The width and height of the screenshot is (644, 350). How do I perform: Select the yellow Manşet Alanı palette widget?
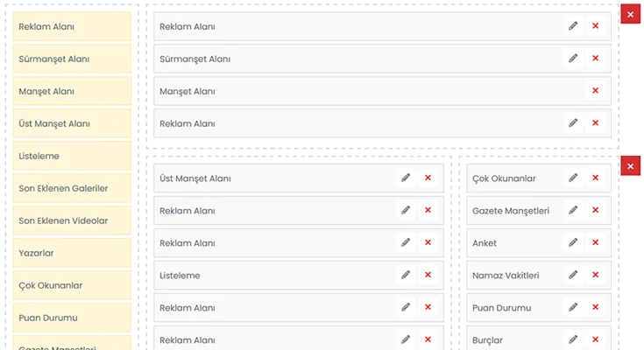(x=72, y=91)
